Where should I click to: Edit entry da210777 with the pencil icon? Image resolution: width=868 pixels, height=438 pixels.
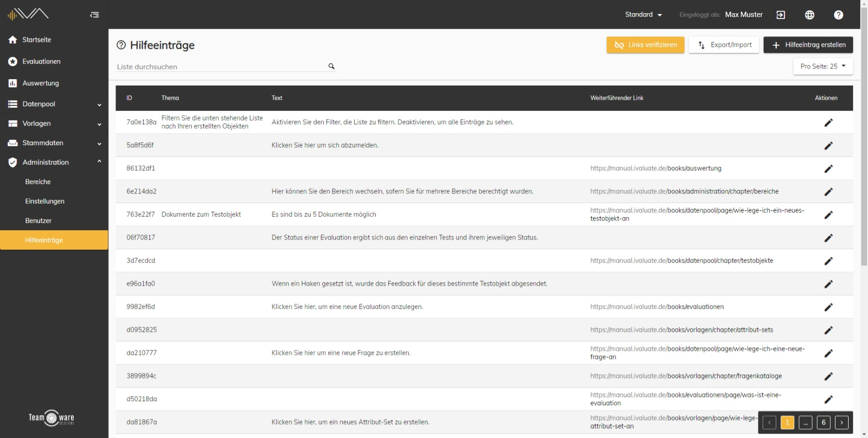829,353
